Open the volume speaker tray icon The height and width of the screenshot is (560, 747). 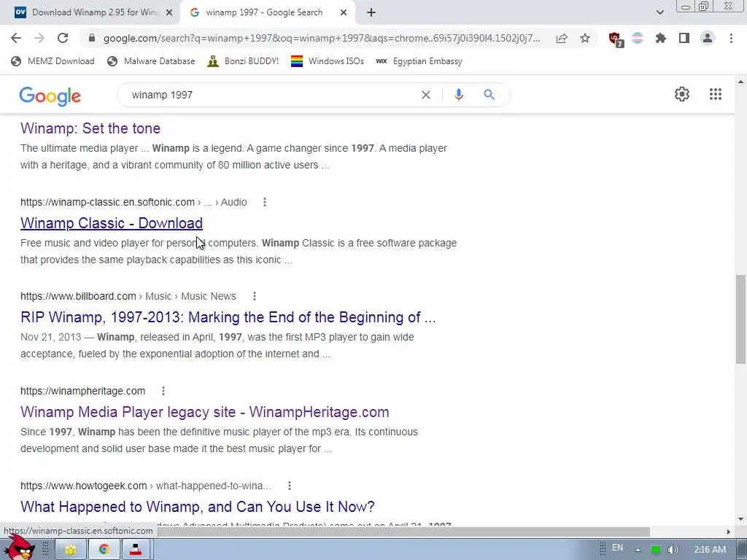(x=673, y=550)
